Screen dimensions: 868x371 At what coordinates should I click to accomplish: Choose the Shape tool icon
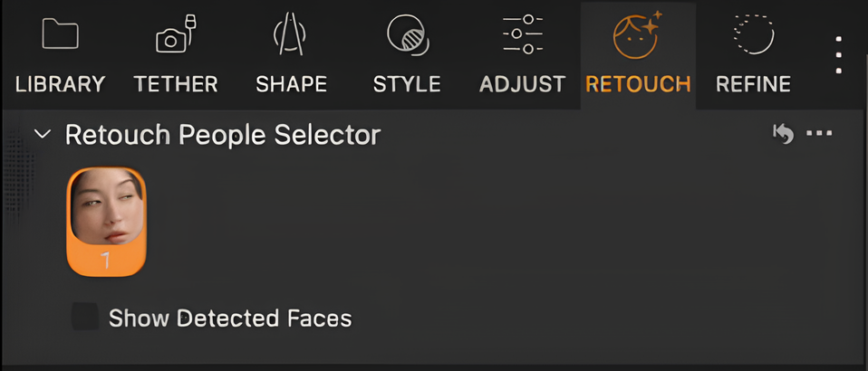[x=291, y=34]
